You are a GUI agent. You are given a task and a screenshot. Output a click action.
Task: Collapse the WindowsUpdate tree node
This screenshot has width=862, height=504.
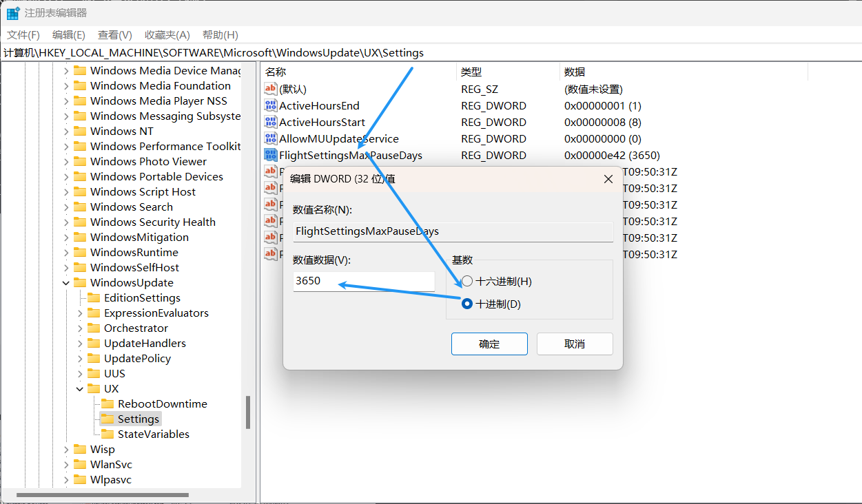pyautogui.click(x=67, y=283)
